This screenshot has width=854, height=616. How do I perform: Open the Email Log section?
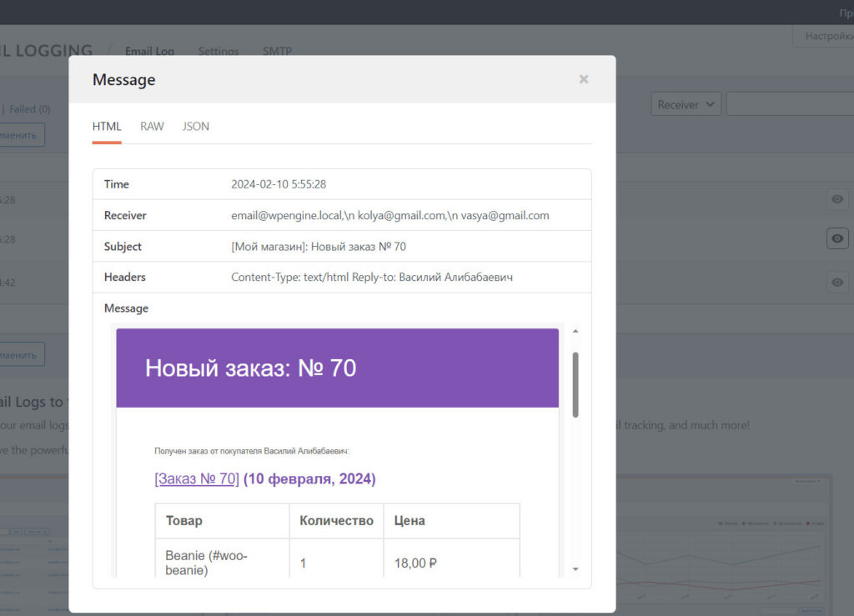(x=149, y=51)
